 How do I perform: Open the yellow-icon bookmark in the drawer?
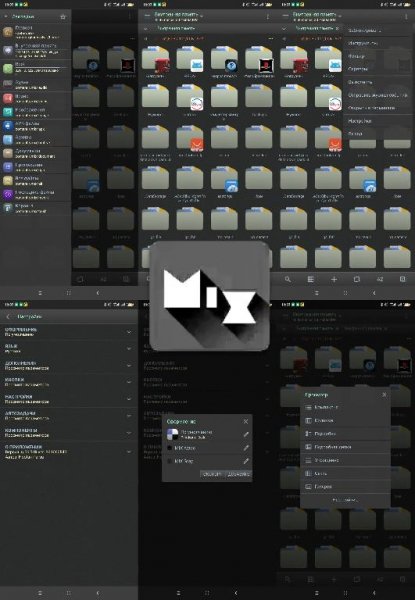tap(36, 180)
